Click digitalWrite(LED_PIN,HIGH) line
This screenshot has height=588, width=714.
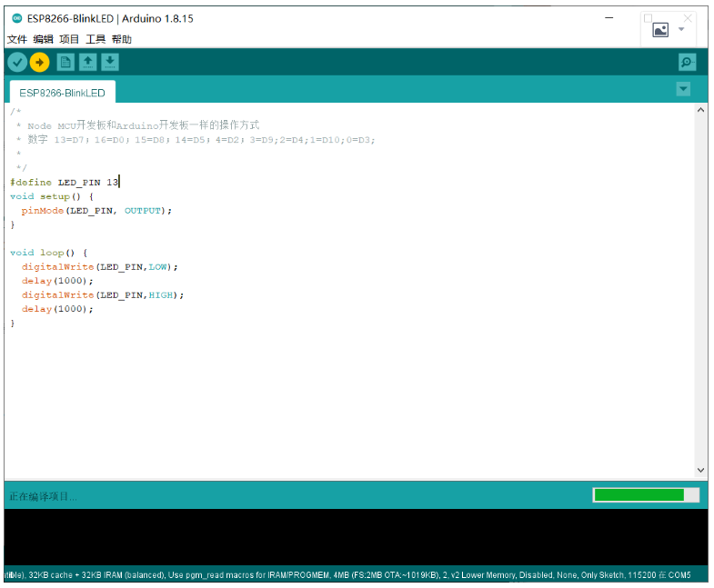click(x=103, y=295)
